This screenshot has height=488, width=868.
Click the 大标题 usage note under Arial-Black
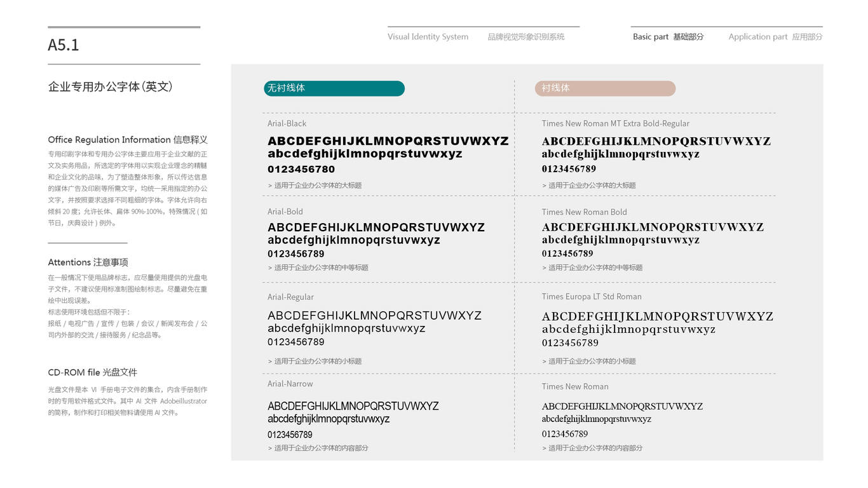pyautogui.click(x=315, y=186)
